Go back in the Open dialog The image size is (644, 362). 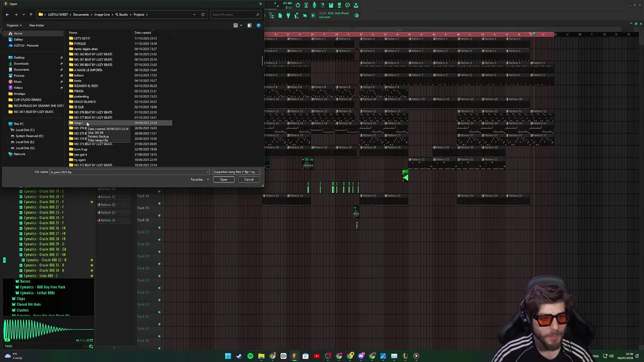(7, 15)
